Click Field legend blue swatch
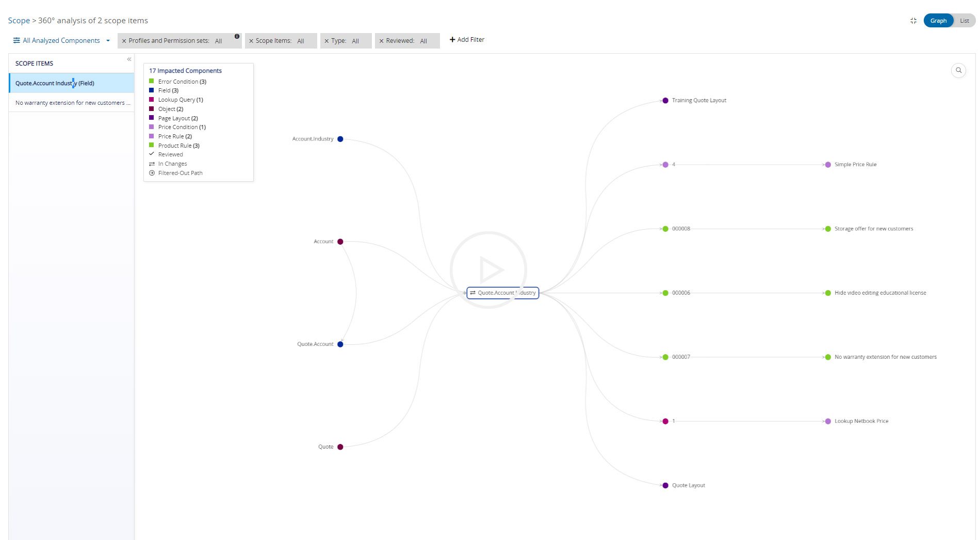 point(152,90)
